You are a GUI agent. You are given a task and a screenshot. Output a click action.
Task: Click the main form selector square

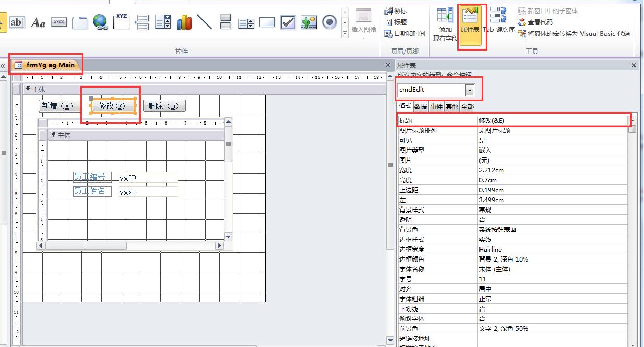coord(17,77)
